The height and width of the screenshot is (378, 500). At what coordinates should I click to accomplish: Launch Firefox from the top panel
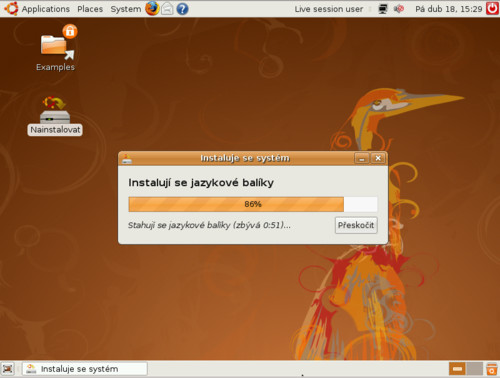point(152,9)
